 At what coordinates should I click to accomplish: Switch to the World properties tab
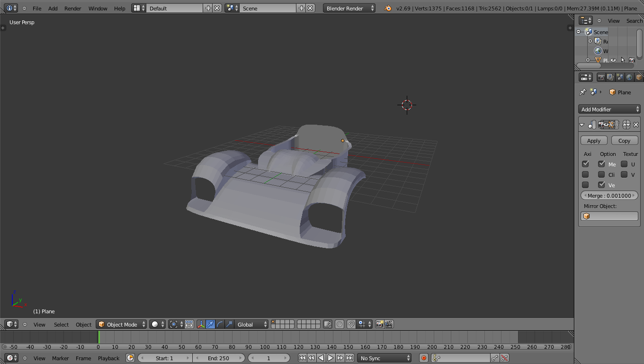click(x=629, y=77)
